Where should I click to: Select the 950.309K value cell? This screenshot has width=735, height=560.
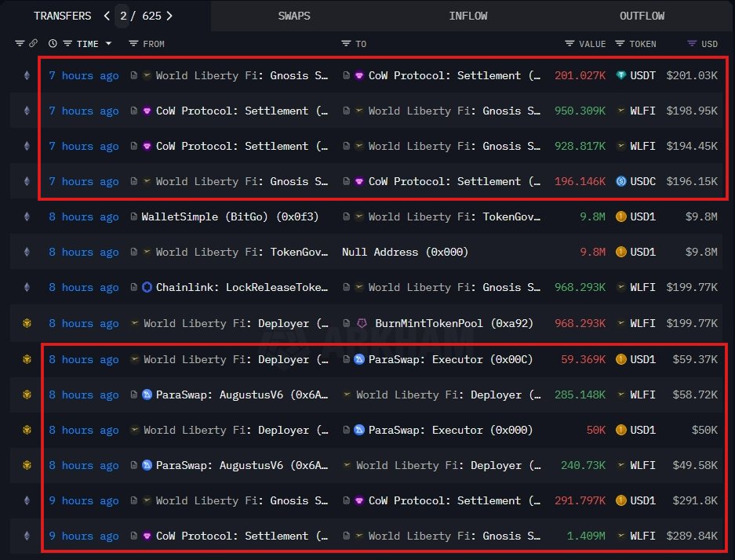(580, 111)
